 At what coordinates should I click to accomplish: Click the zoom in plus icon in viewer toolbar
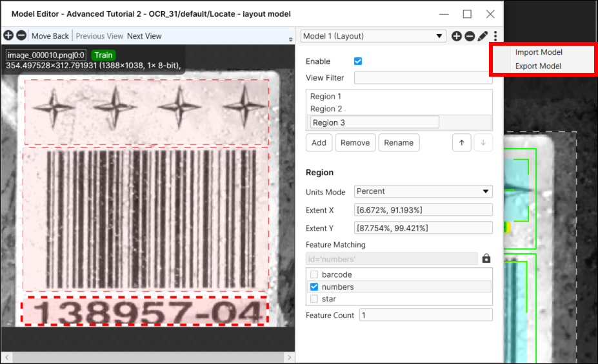[x=9, y=36]
